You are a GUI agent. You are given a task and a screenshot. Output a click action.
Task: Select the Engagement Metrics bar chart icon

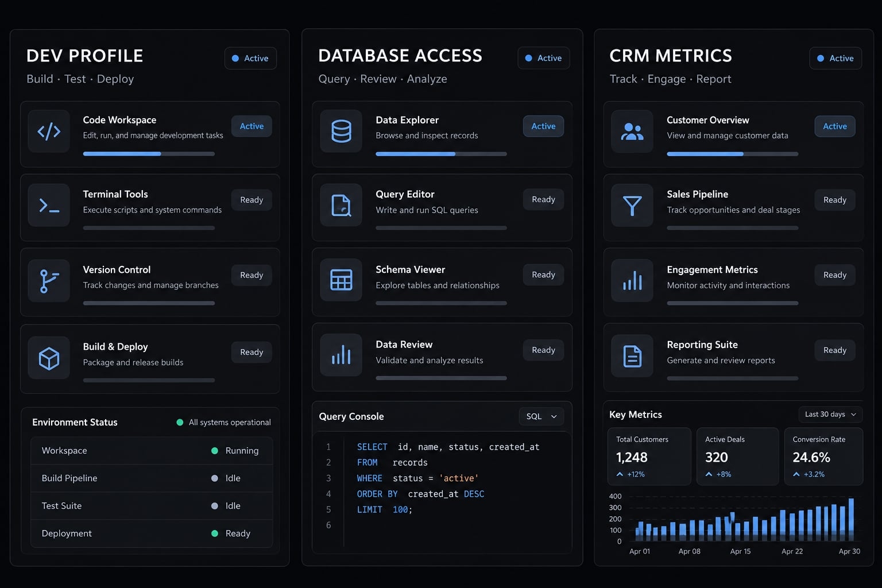point(632,281)
